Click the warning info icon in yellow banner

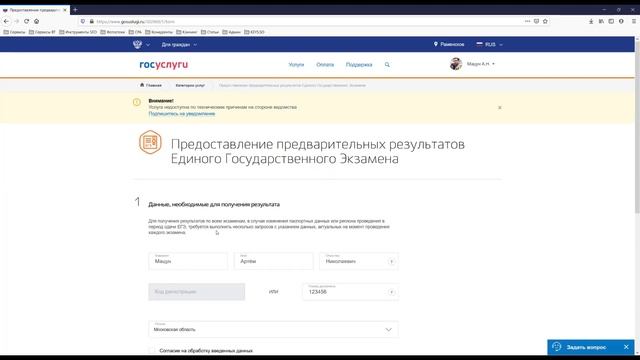click(x=137, y=102)
